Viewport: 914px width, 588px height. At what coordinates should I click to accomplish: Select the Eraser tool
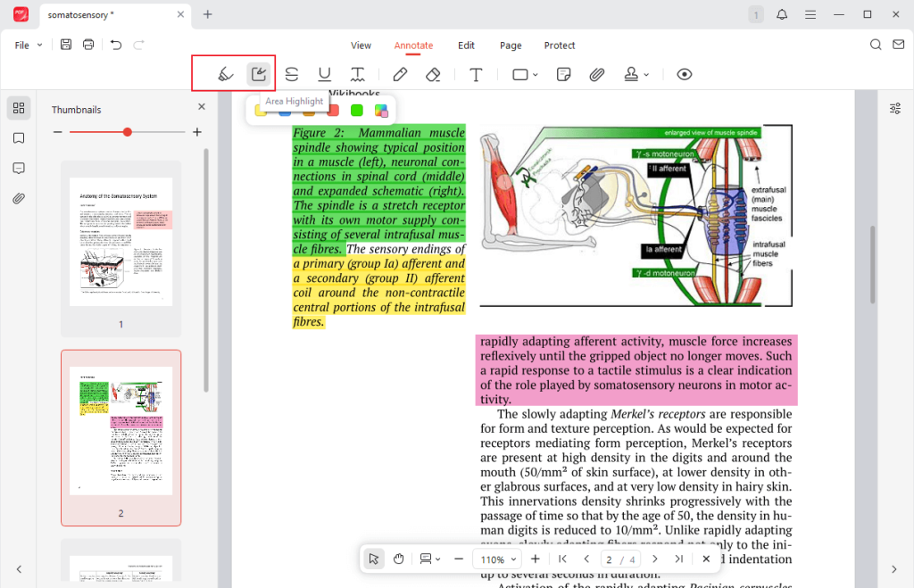pos(433,75)
